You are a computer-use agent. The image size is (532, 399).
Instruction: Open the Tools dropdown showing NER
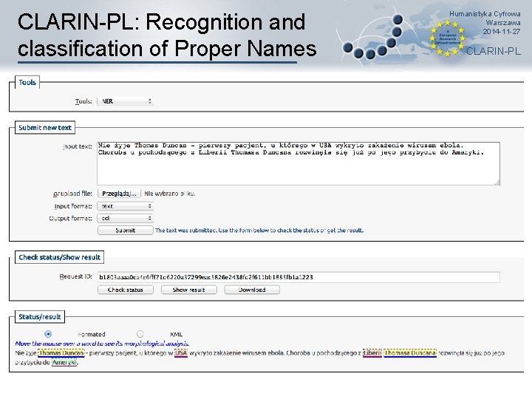(x=125, y=101)
